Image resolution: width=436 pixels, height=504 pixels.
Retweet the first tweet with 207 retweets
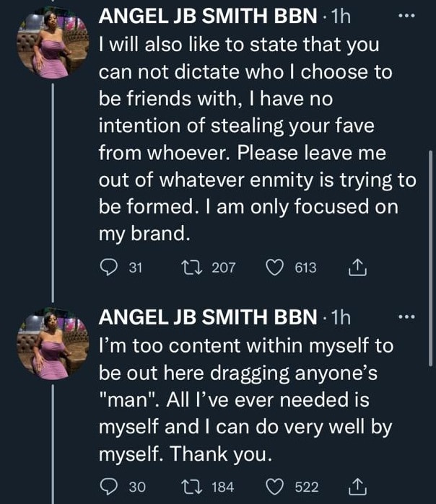click(192, 268)
